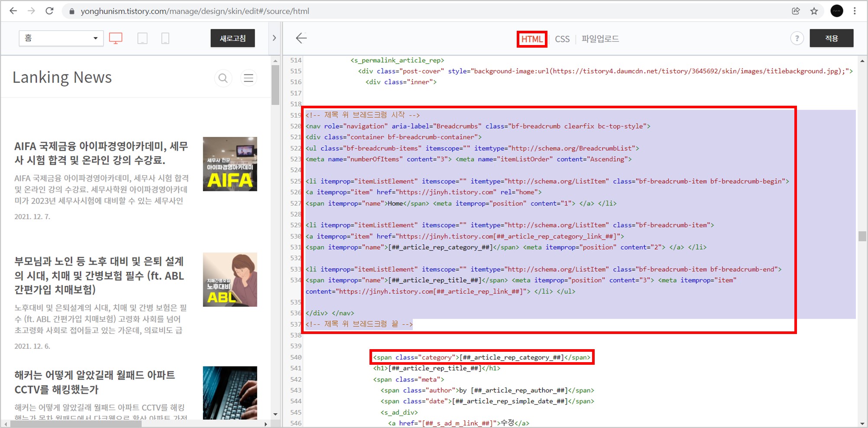Viewport: 868px width, 428px height.
Task: Click the 제목 위 브레드크럼 끝 comment
Action: click(x=359, y=324)
